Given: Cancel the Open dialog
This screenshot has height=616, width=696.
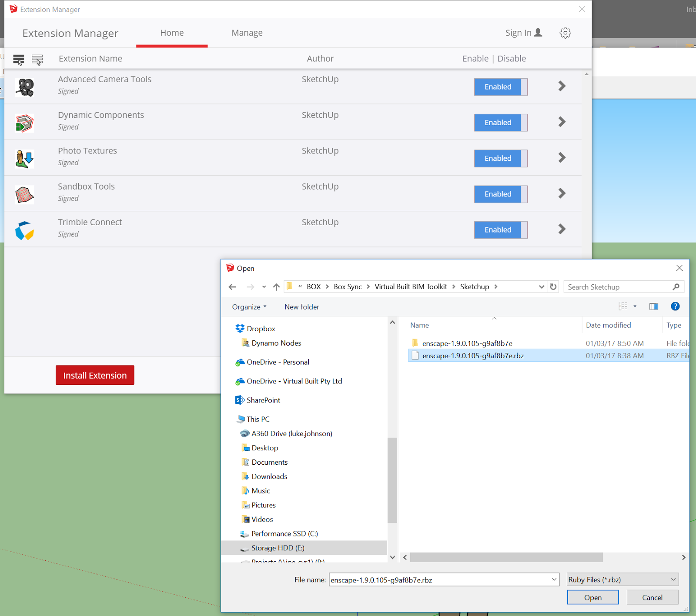Looking at the screenshot, I should point(652,597).
